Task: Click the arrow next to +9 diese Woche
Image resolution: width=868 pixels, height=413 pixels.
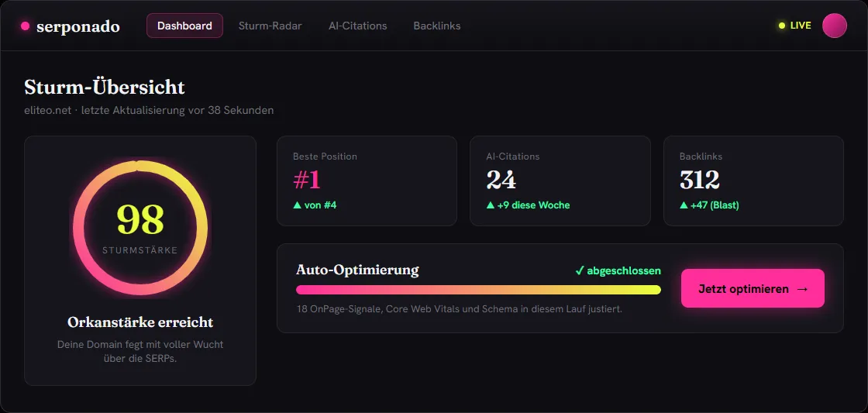Action: (x=491, y=205)
